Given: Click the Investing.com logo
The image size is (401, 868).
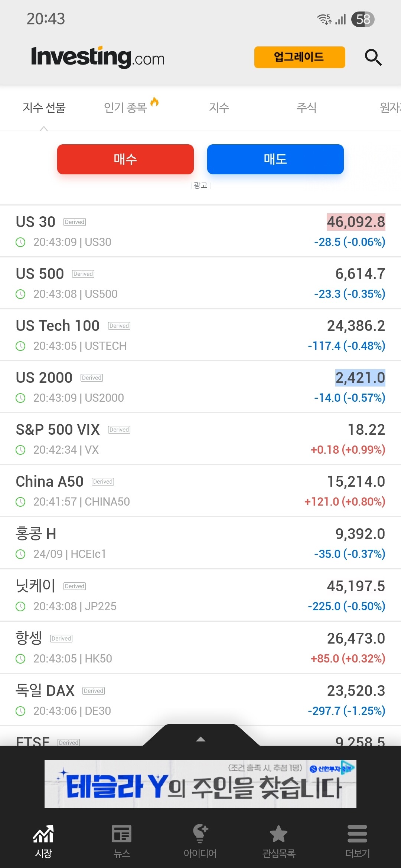Looking at the screenshot, I should [x=98, y=57].
